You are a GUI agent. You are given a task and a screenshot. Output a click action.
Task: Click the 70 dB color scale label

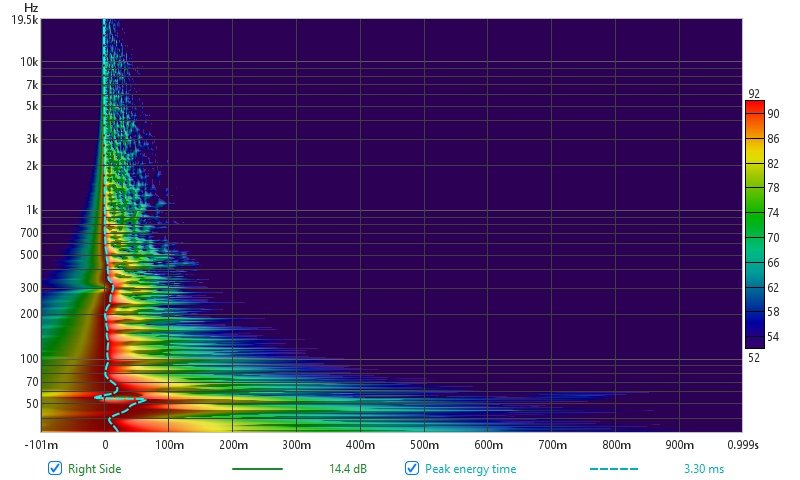tap(773, 237)
